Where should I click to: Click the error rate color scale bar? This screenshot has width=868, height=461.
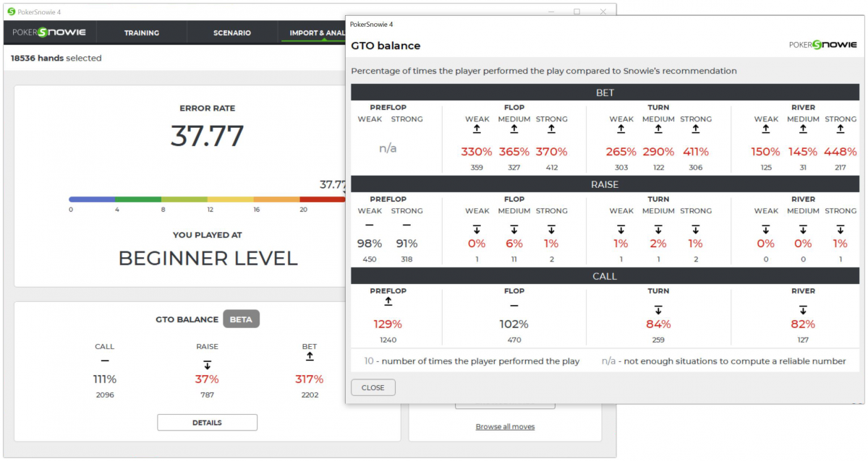(x=208, y=199)
